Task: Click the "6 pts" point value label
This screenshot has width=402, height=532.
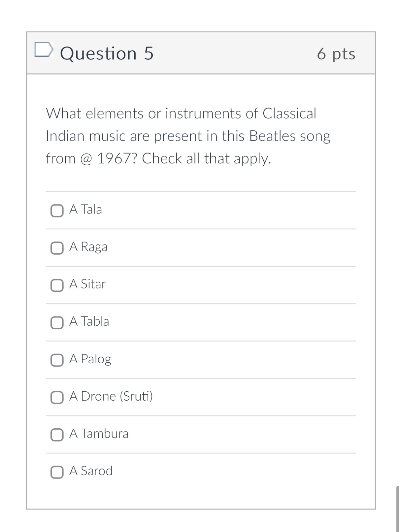Action: (336, 54)
